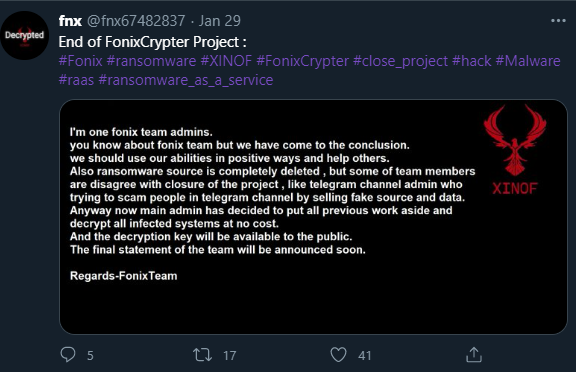The height and width of the screenshot is (372, 576).
Task: Click the retweet arrows icon
Action: coord(202,355)
